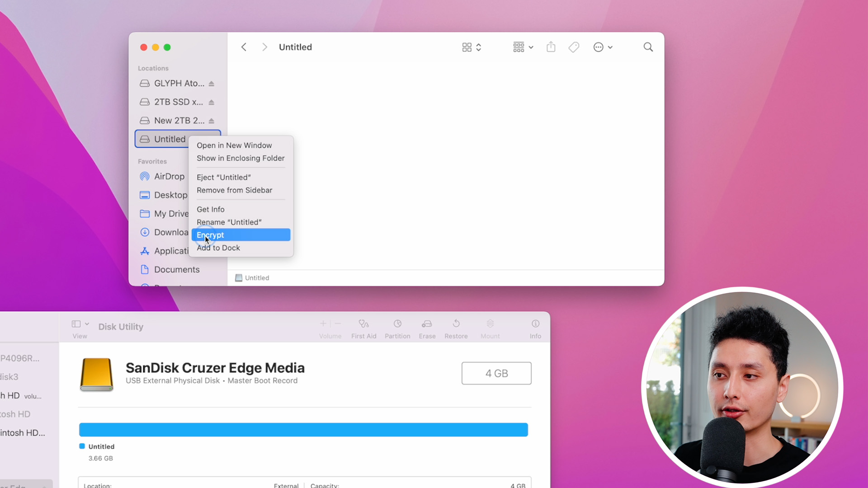
Task: Go back in Finder window
Action: [244, 47]
